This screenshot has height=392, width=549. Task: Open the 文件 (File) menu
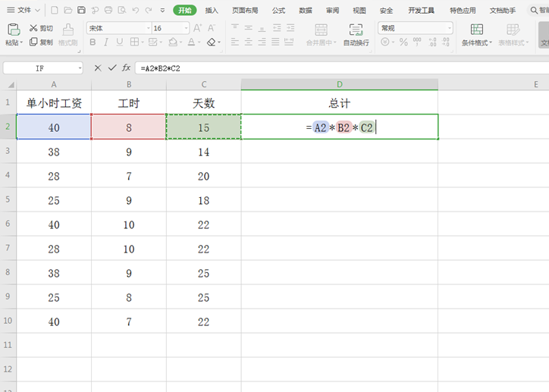click(24, 10)
